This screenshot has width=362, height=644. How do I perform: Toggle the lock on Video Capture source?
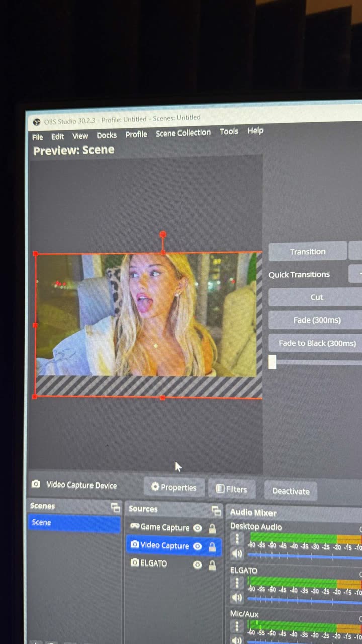pos(212,547)
